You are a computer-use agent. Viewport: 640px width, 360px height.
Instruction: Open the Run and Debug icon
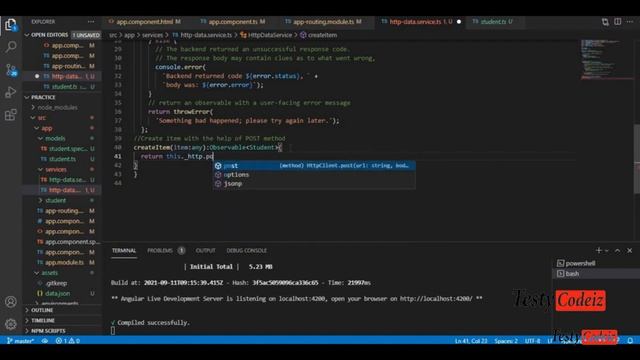(x=11, y=92)
